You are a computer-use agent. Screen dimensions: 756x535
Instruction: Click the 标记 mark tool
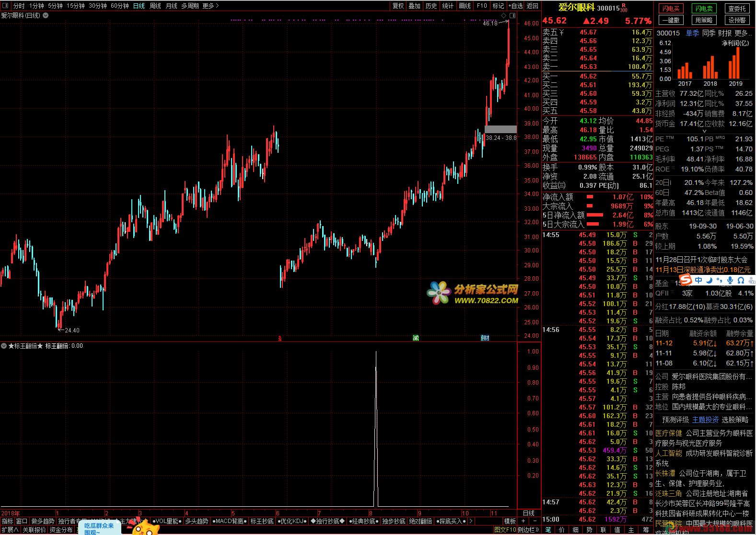click(x=499, y=6)
